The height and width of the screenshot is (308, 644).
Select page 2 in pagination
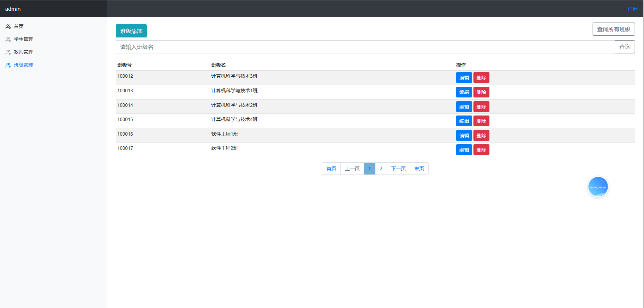381,169
